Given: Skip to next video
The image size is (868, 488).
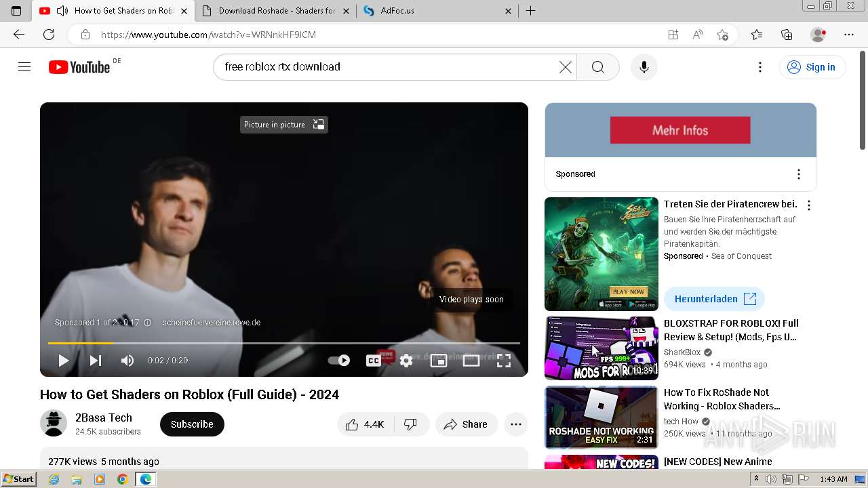Looking at the screenshot, I should 96,361.
